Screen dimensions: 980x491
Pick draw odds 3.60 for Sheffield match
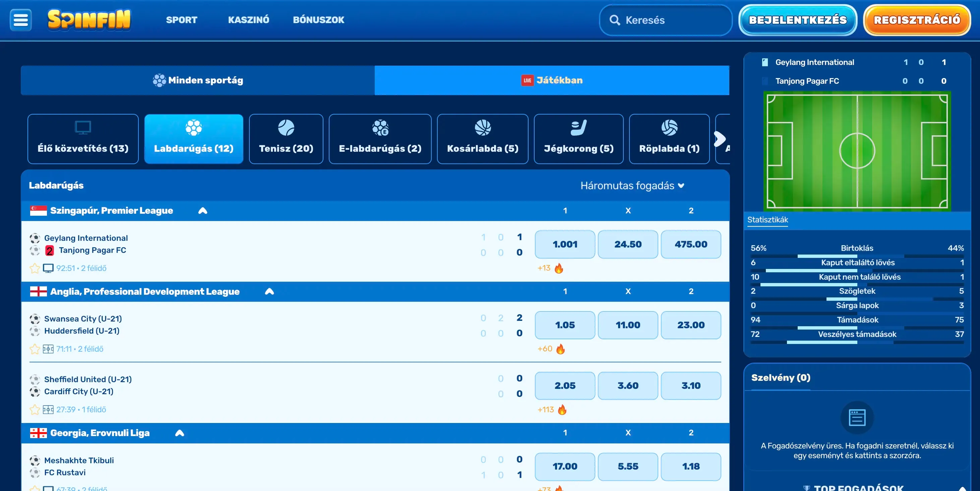point(628,386)
